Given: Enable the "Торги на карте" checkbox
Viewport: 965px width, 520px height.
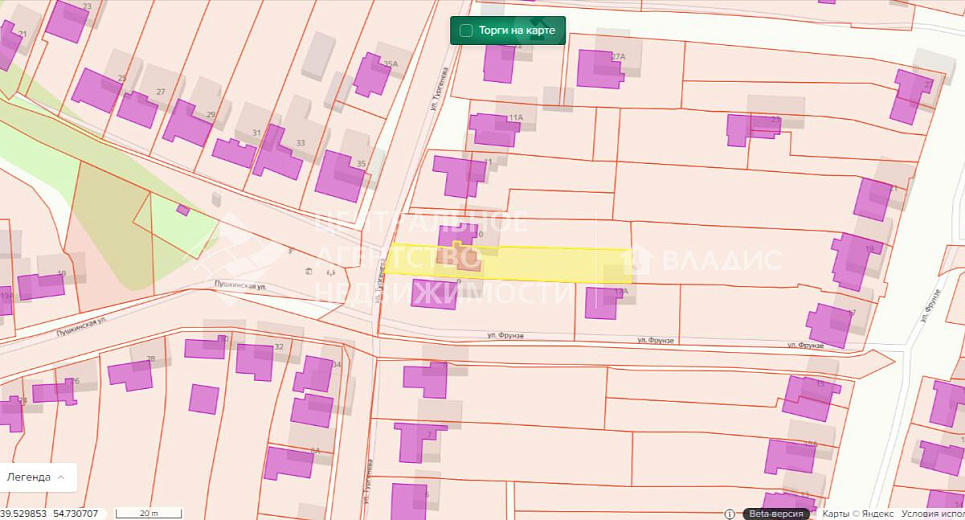Looking at the screenshot, I should point(466,31).
